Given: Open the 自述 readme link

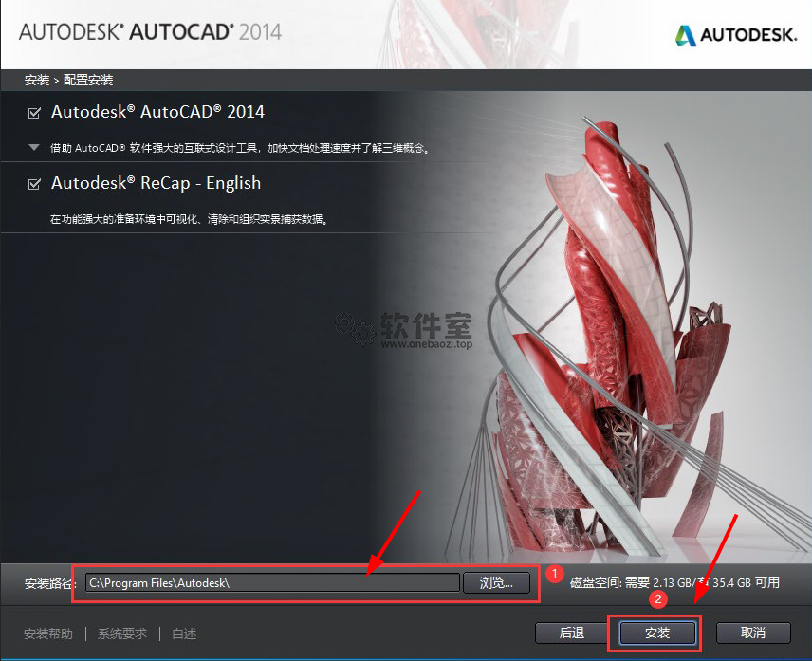Looking at the screenshot, I should [184, 633].
